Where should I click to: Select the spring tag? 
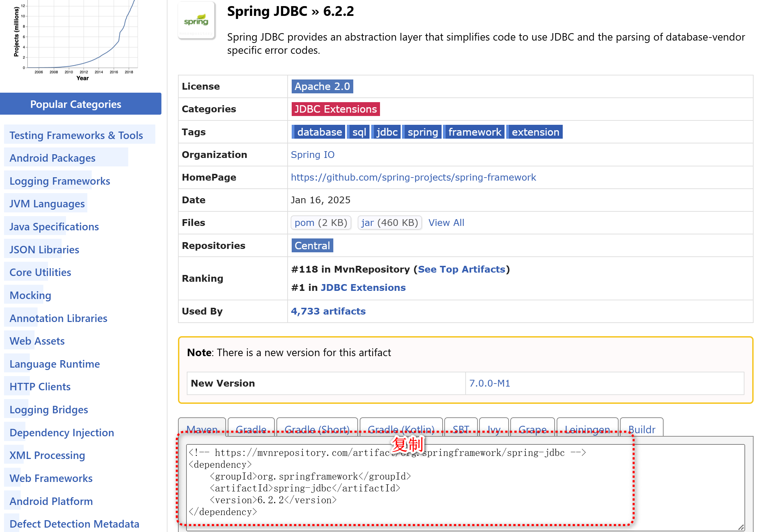pos(422,132)
